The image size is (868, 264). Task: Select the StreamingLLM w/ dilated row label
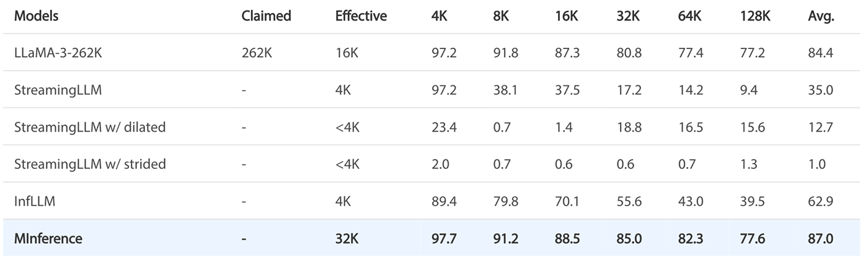[x=90, y=127]
